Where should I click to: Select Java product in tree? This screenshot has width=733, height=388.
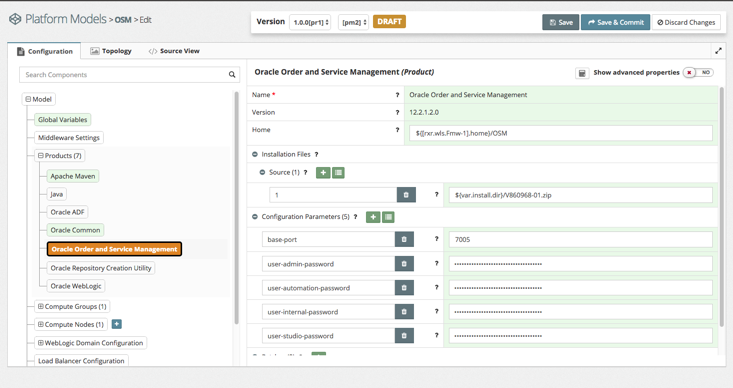[57, 194]
